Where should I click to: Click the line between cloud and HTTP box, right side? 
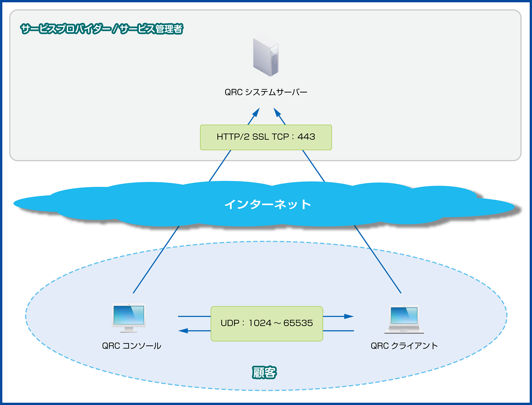point(314,166)
